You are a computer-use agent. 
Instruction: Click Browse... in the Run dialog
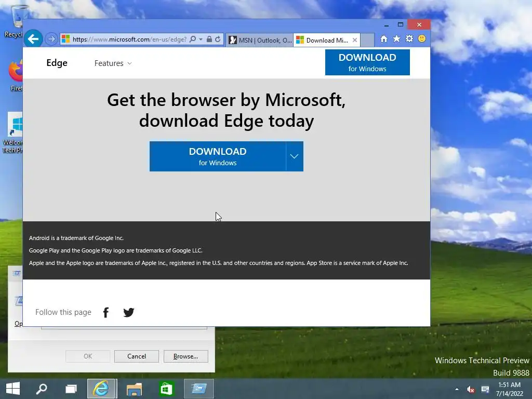pyautogui.click(x=185, y=356)
